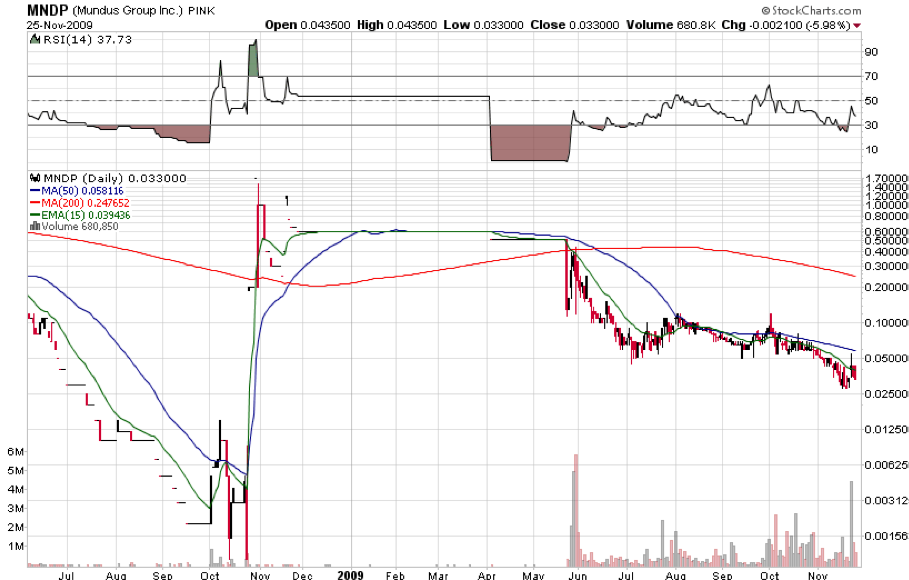Click the Feb label on time axis
The height and width of the screenshot is (580, 909).
point(395,575)
